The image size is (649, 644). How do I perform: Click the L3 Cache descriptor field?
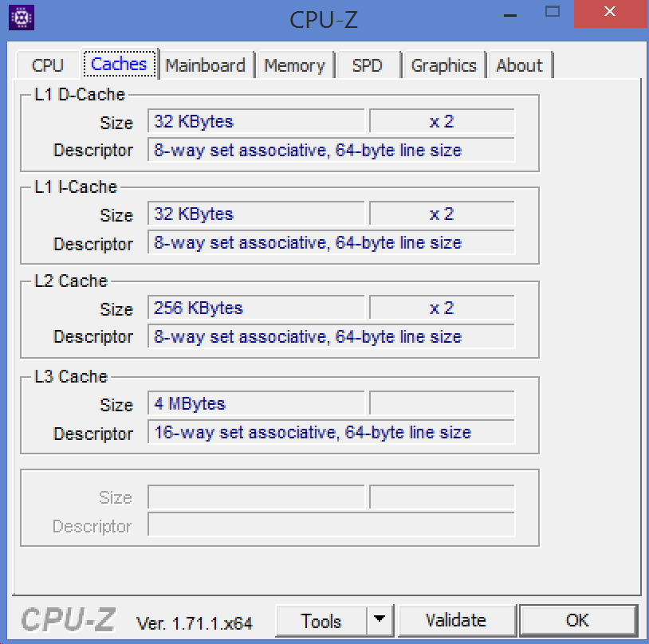331,433
